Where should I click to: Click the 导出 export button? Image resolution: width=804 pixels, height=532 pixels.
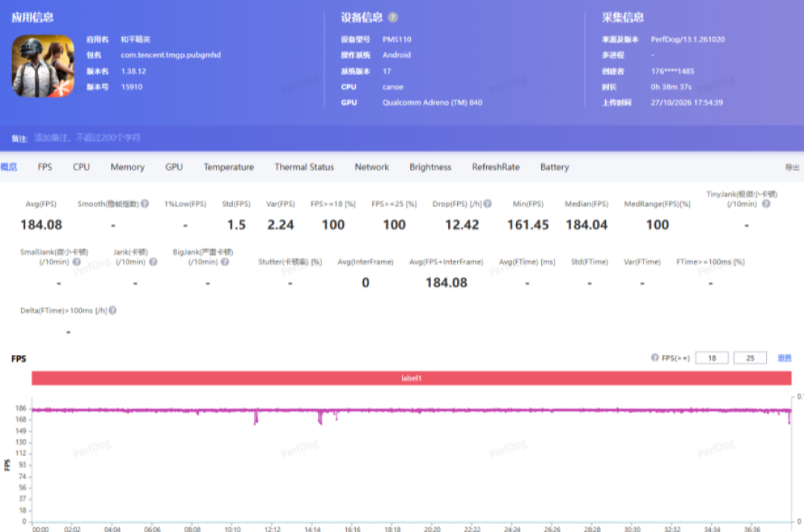[x=791, y=167]
